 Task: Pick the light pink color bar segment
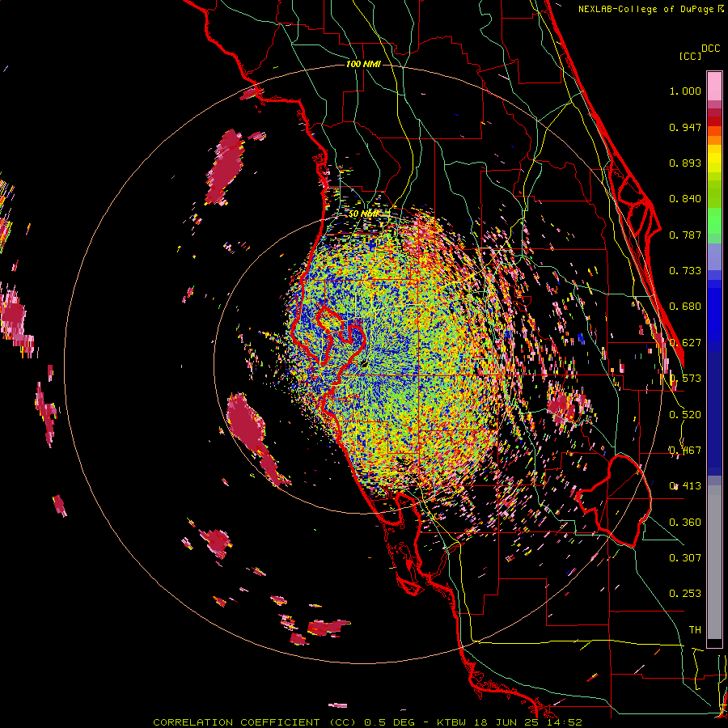(x=714, y=87)
